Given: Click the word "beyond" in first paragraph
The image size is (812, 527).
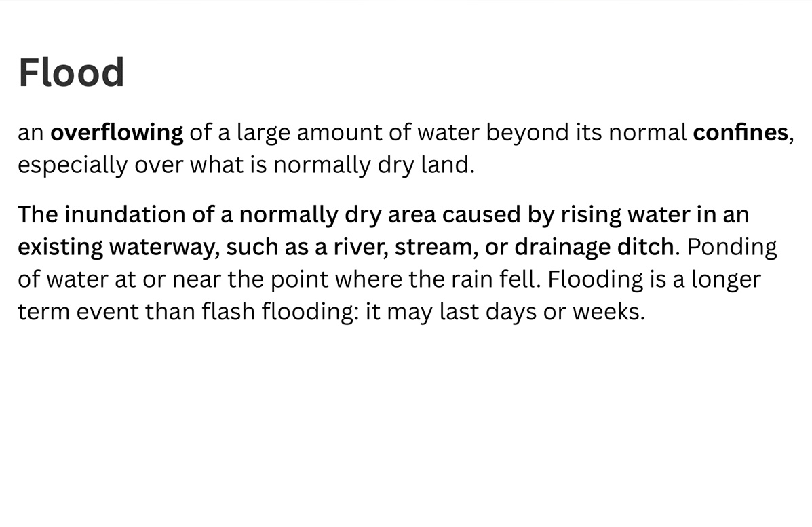Looking at the screenshot, I should click(x=527, y=133).
